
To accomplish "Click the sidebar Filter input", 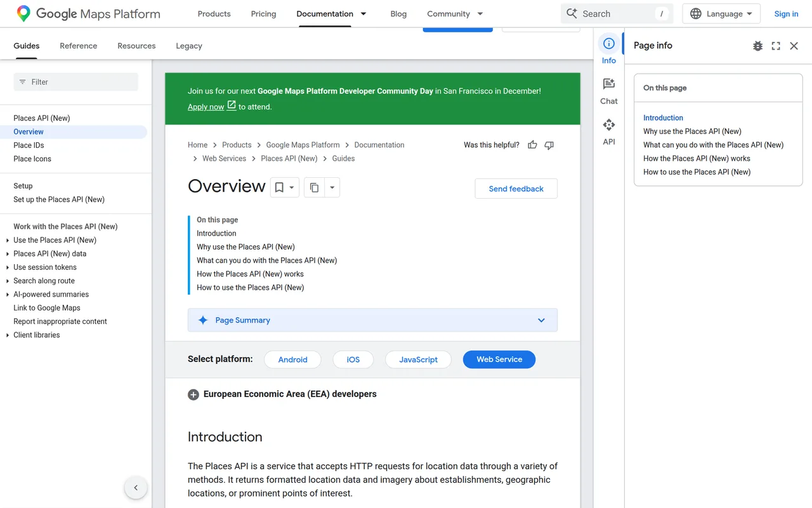I will click(75, 82).
